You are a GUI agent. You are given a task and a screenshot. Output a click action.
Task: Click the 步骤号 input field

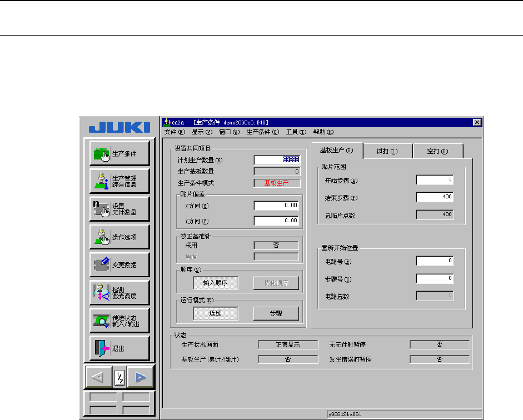point(435,278)
